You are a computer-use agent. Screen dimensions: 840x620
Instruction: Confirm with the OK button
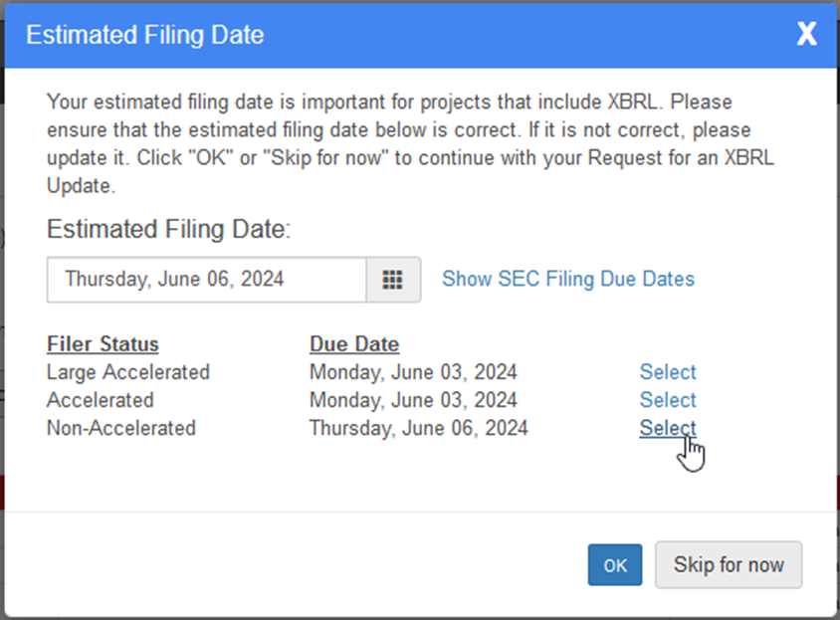pyautogui.click(x=614, y=565)
